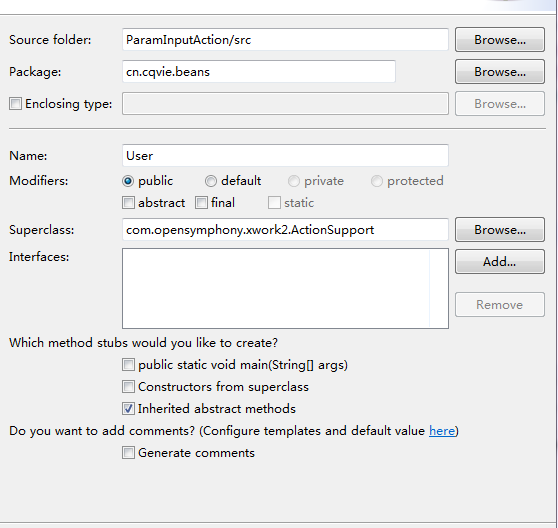Viewport: 558px width, 528px height.
Task: Uncheck Inherited abstract methods checkbox
Action: click(x=128, y=408)
